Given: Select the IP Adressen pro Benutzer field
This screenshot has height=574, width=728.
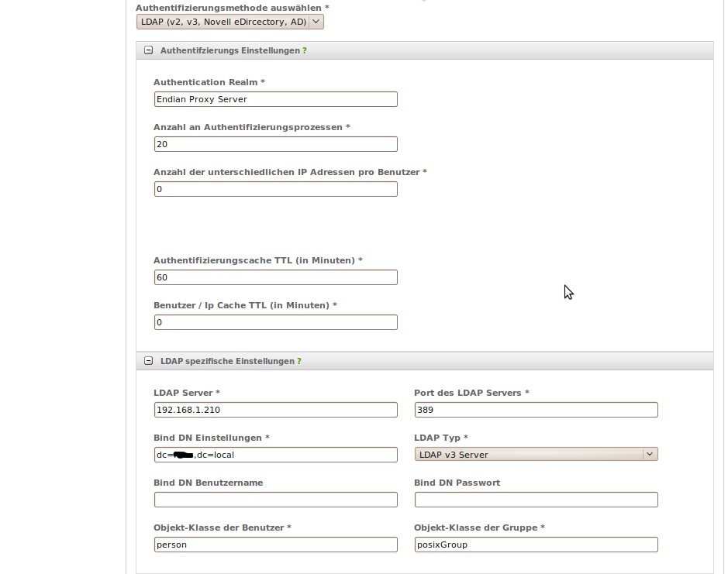Looking at the screenshot, I should pos(275,189).
